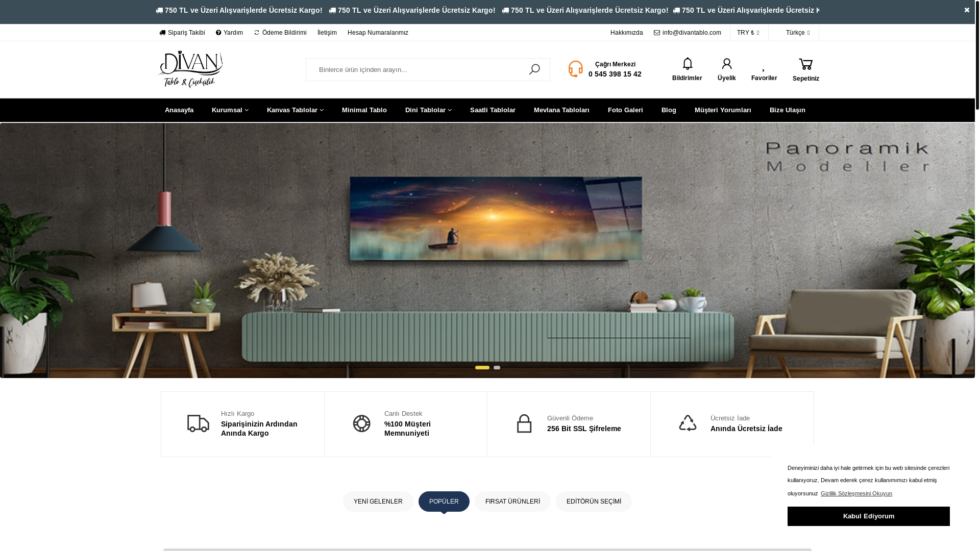Screen dimensions: 980x551
Task: Switch to the YENİ GELENLER tab
Action: click(x=378, y=502)
